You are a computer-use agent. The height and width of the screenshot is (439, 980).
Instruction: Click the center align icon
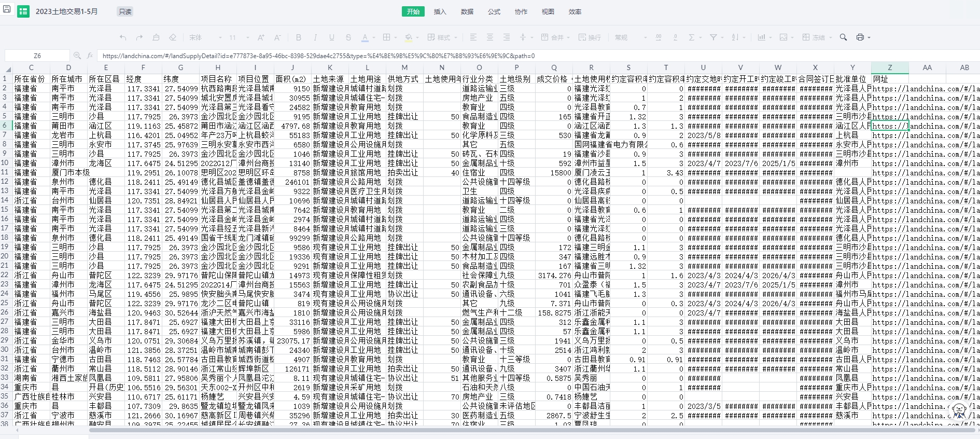coord(489,37)
